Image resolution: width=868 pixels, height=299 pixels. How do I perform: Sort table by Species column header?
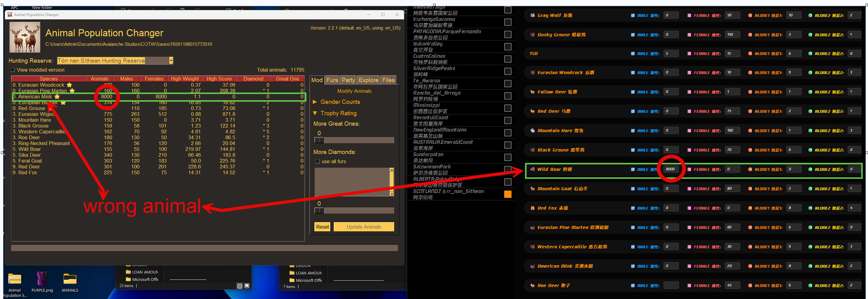(49, 79)
